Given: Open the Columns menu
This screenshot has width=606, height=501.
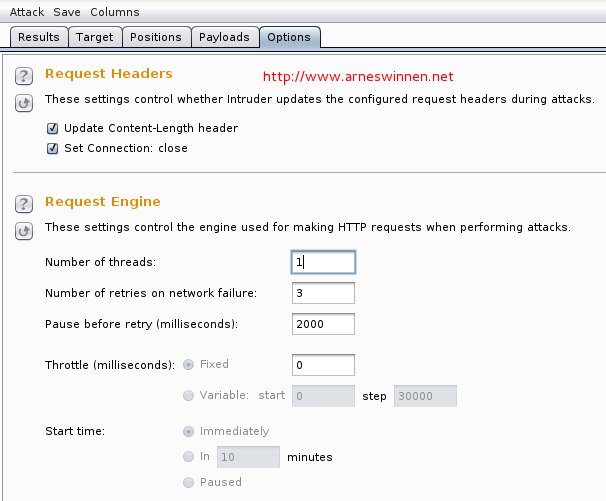Looking at the screenshot, I should (115, 12).
